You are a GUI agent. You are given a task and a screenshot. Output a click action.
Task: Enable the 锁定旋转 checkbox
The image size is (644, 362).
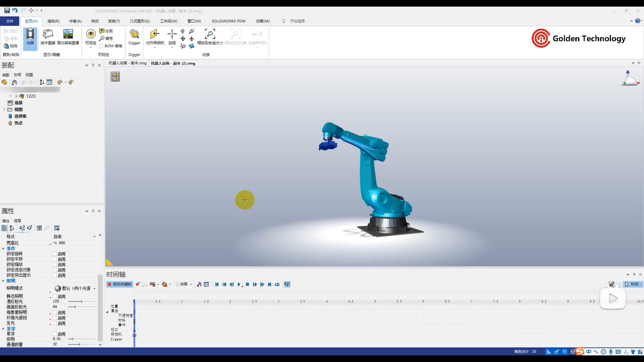pyautogui.click(x=55, y=254)
